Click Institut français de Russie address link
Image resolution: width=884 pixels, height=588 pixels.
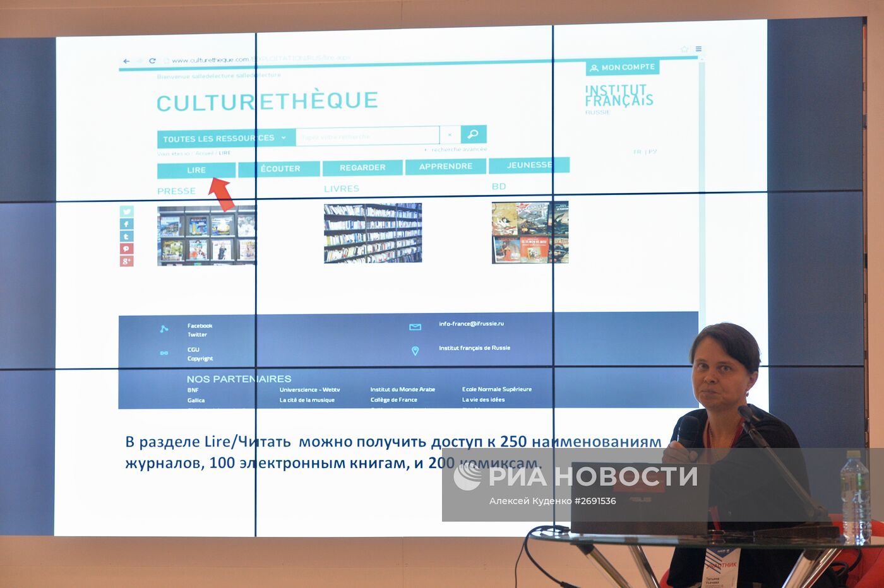[475, 348]
